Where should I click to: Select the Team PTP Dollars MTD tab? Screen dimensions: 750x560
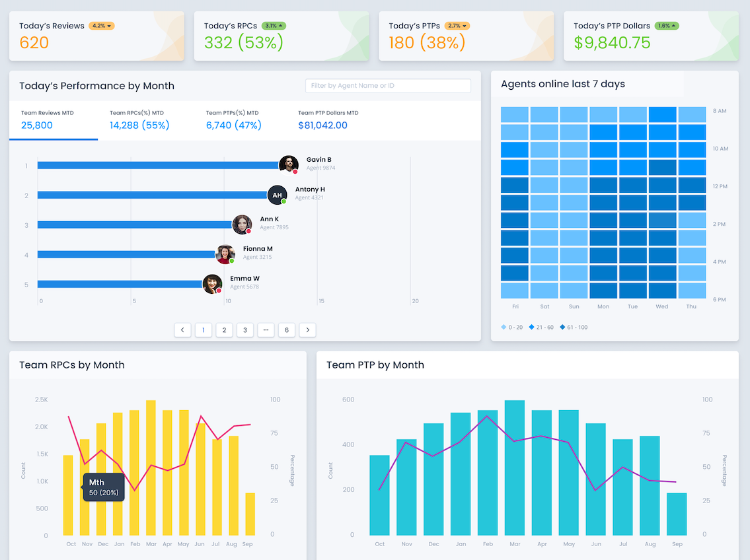tap(322, 118)
